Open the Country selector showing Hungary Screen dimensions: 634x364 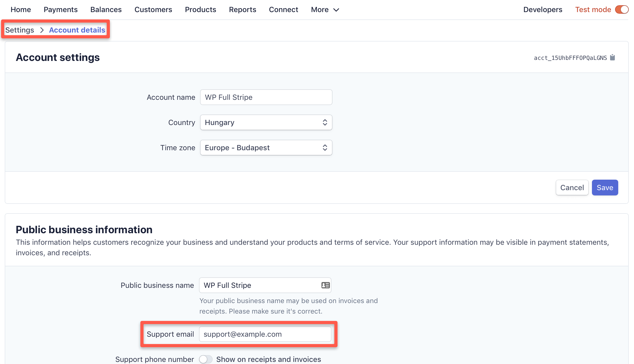click(x=266, y=122)
